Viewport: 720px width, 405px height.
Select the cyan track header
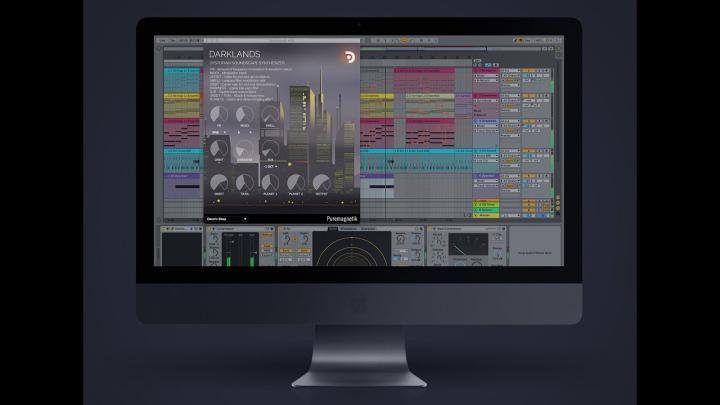click(x=486, y=151)
